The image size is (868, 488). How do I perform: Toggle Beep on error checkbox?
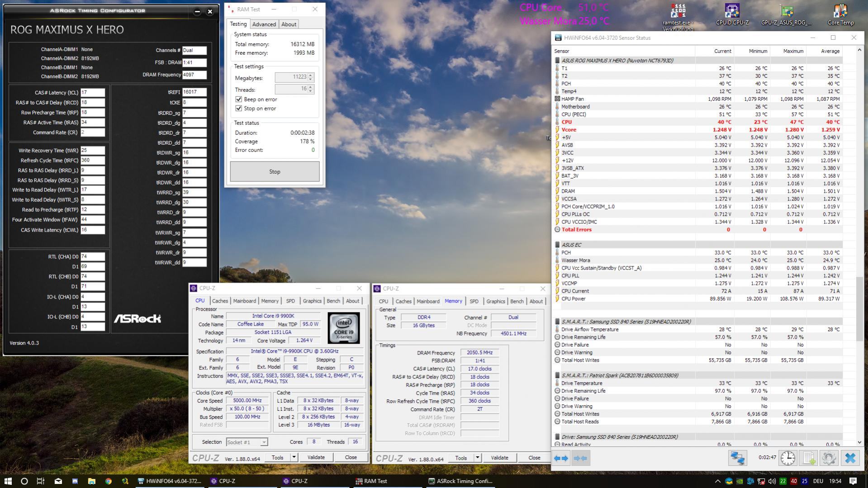[x=239, y=99]
